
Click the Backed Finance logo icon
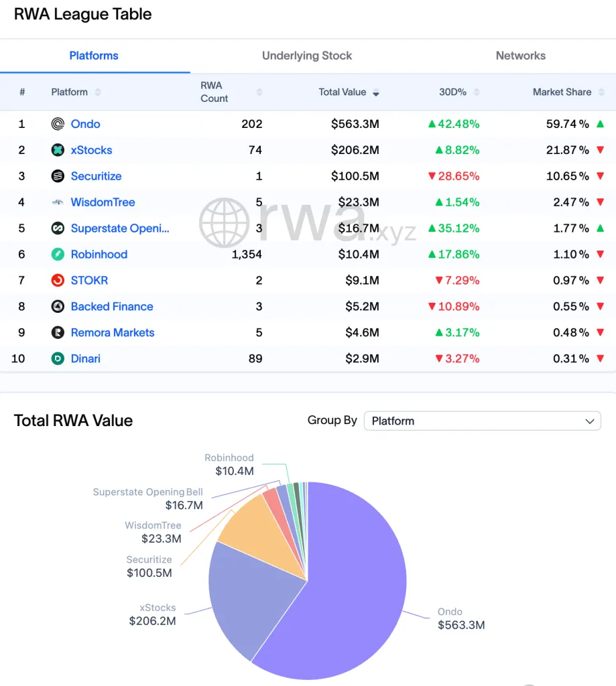click(58, 307)
